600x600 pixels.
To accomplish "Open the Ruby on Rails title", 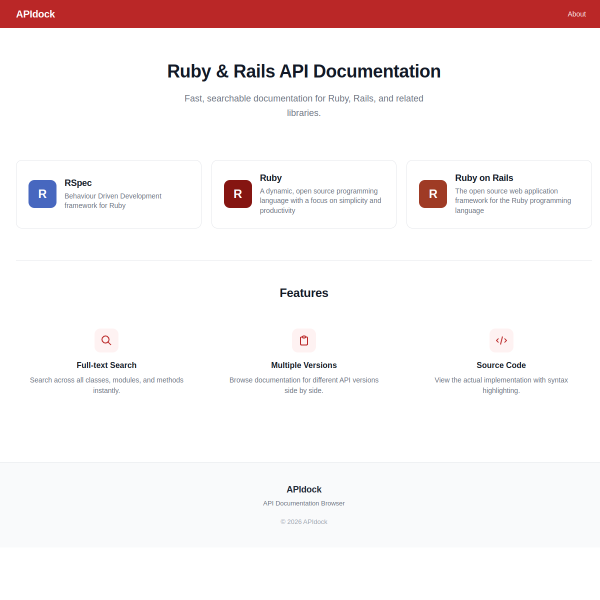I will [484, 178].
